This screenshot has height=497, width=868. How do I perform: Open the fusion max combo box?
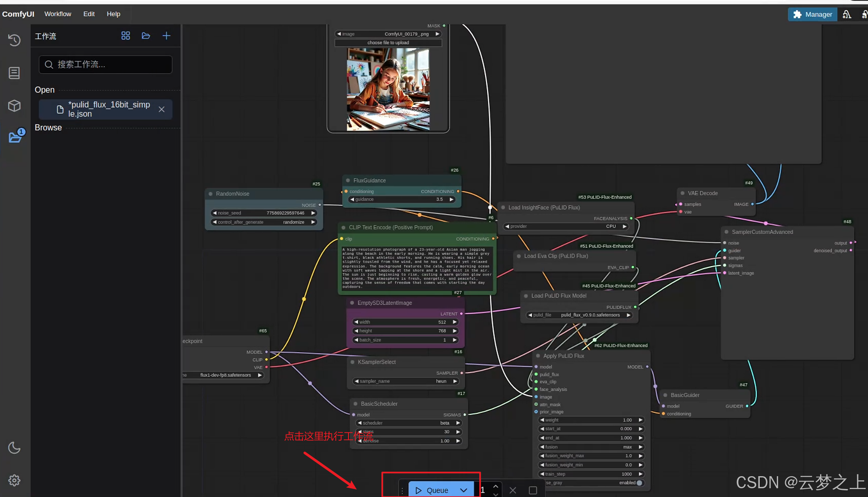pos(591,447)
